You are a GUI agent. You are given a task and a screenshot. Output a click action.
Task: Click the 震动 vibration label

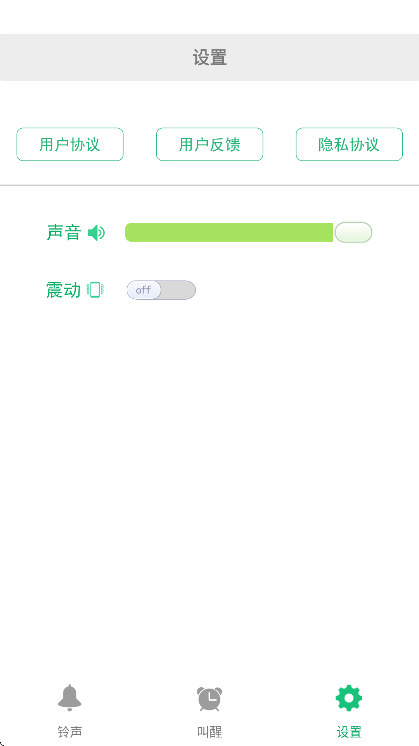pos(63,290)
